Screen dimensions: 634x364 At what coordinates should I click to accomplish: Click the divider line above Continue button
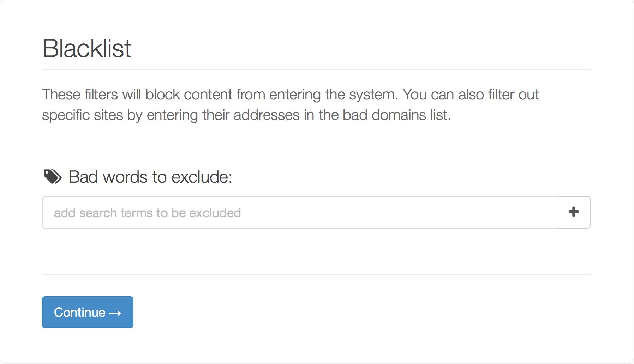316,274
